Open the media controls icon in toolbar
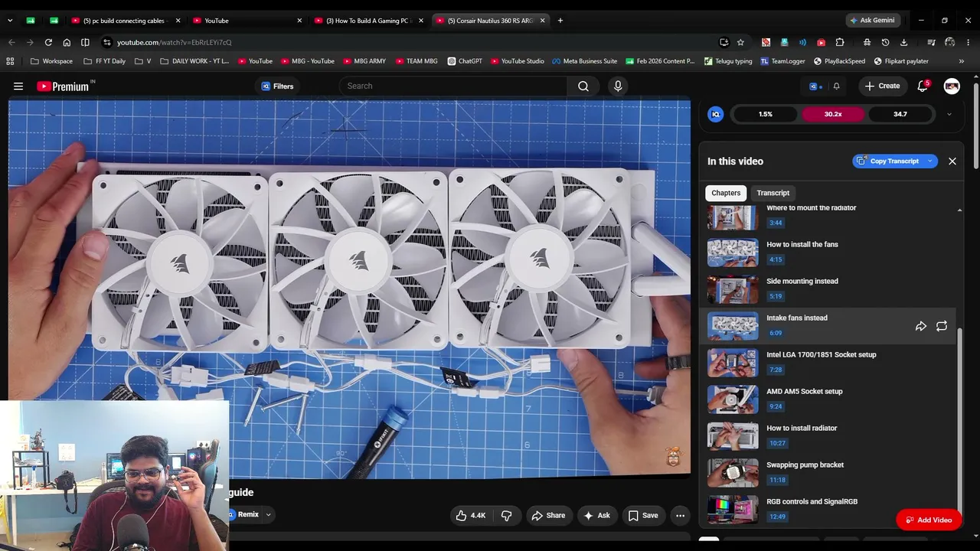Viewport: 980px width, 551px height. coord(931,42)
